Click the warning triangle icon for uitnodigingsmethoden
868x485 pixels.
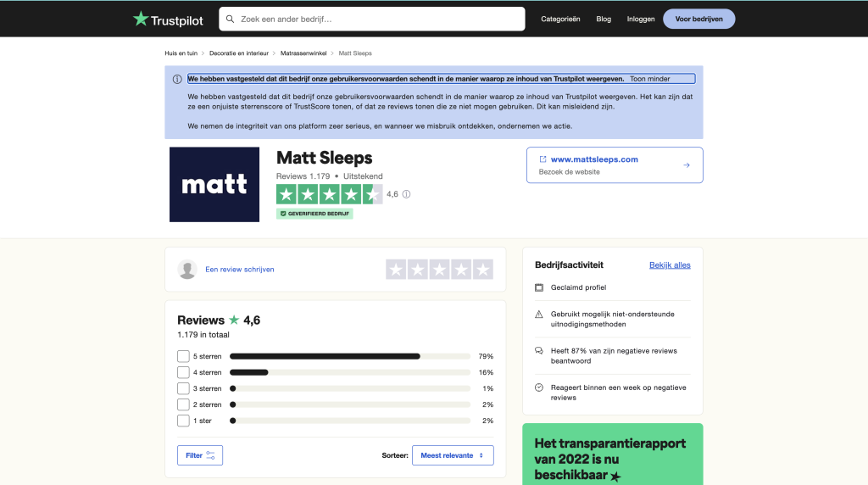[x=539, y=315]
